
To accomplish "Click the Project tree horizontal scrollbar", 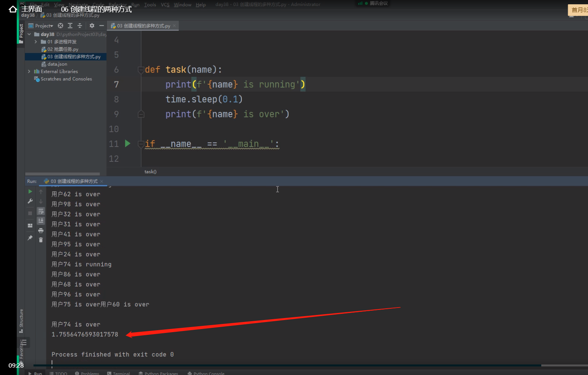I will (x=62, y=174).
